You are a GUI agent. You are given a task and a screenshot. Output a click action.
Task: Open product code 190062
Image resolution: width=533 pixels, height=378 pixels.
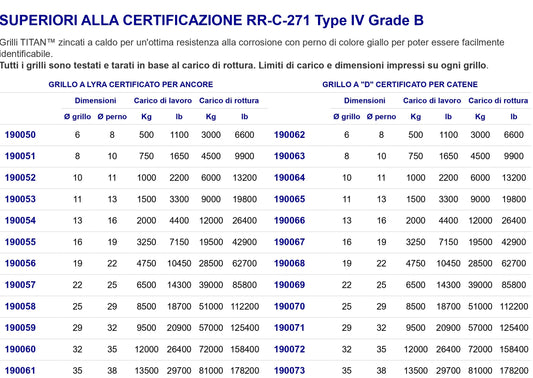[290, 135]
